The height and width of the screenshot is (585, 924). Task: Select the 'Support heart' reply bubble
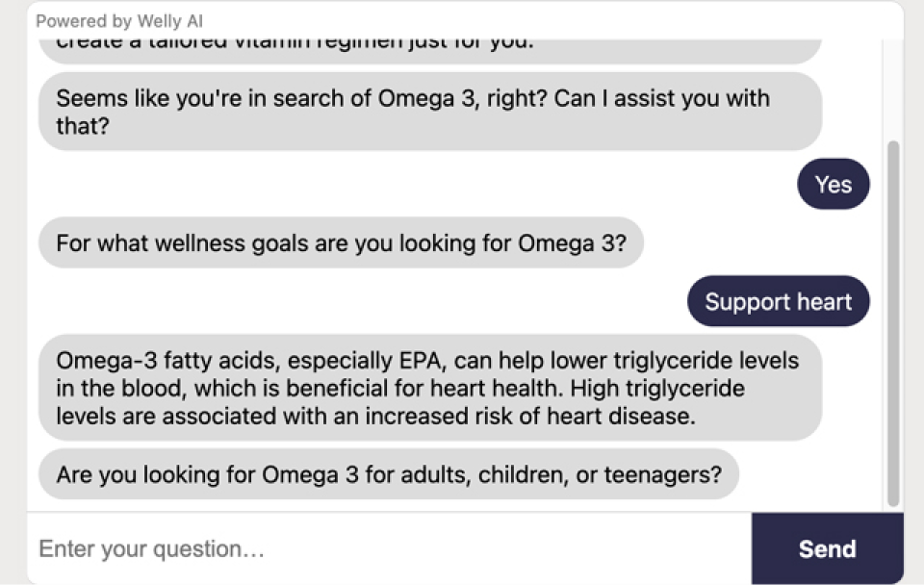coord(778,301)
